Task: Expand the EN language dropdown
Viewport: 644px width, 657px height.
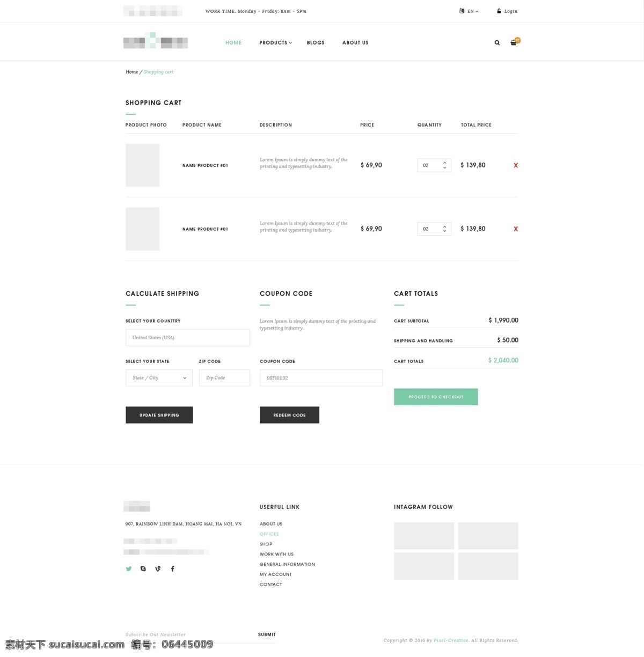Action: 470,11
